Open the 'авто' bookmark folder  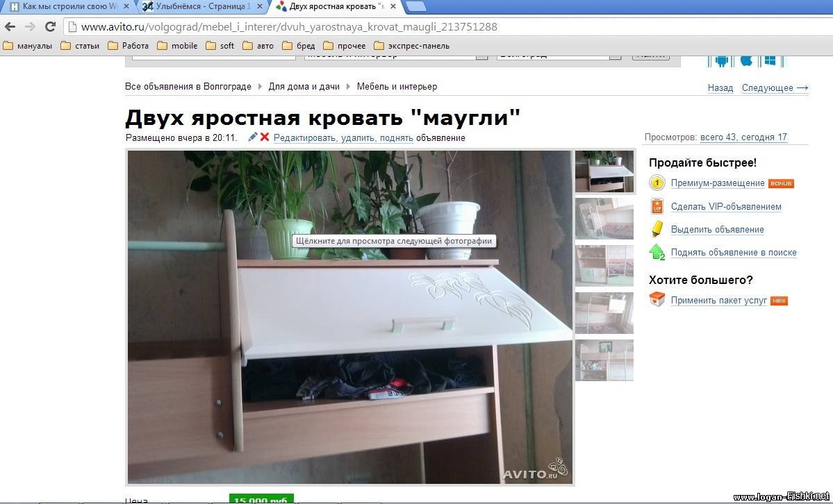258,46
